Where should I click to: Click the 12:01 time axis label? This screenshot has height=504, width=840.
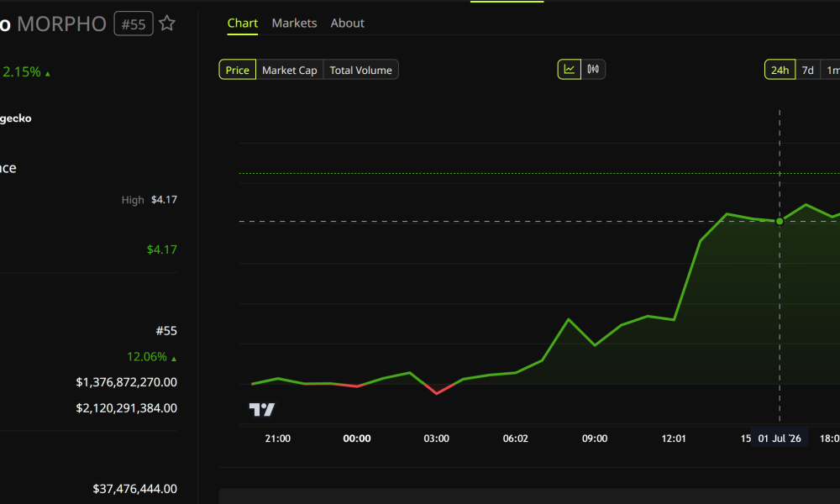point(674,438)
